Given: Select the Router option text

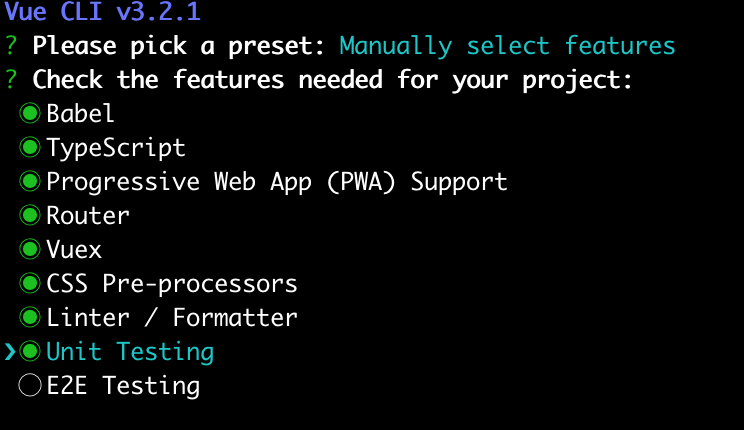Looking at the screenshot, I should [x=88, y=216].
